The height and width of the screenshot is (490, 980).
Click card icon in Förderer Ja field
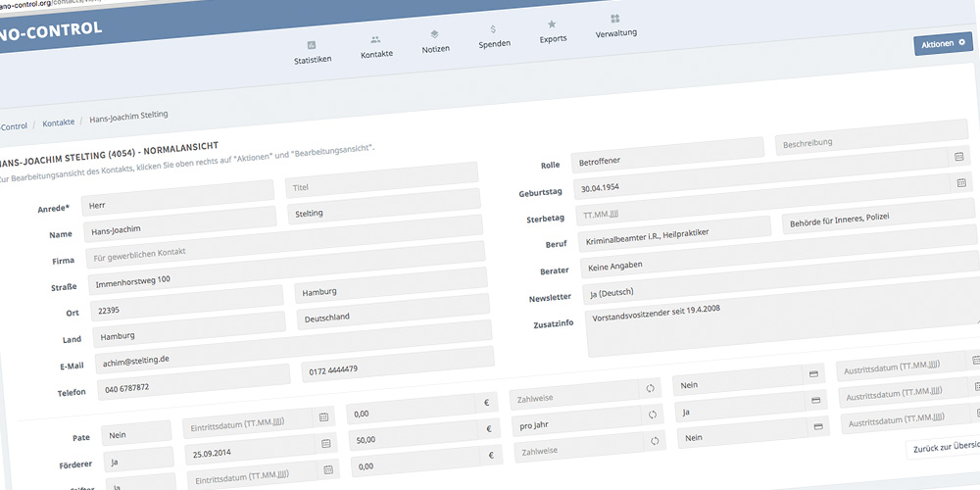[815, 400]
